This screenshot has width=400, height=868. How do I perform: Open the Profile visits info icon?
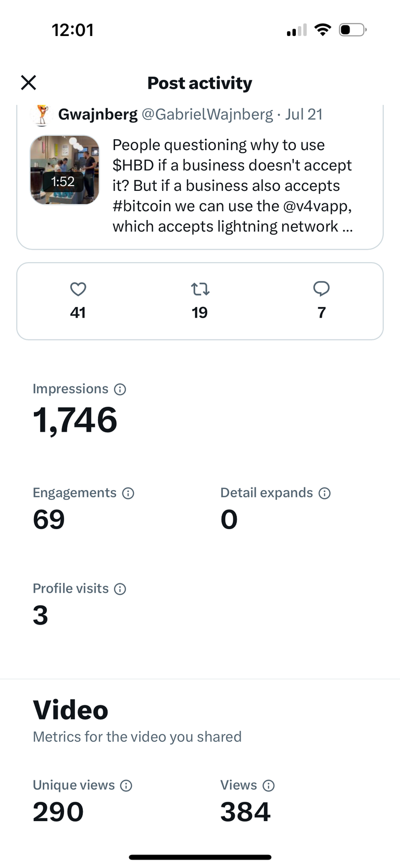point(120,589)
